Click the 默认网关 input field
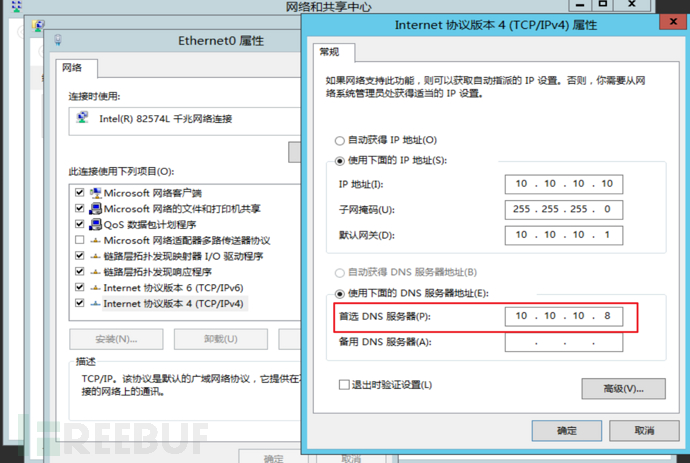The width and height of the screenshot is (690, 463). [564, 235]
